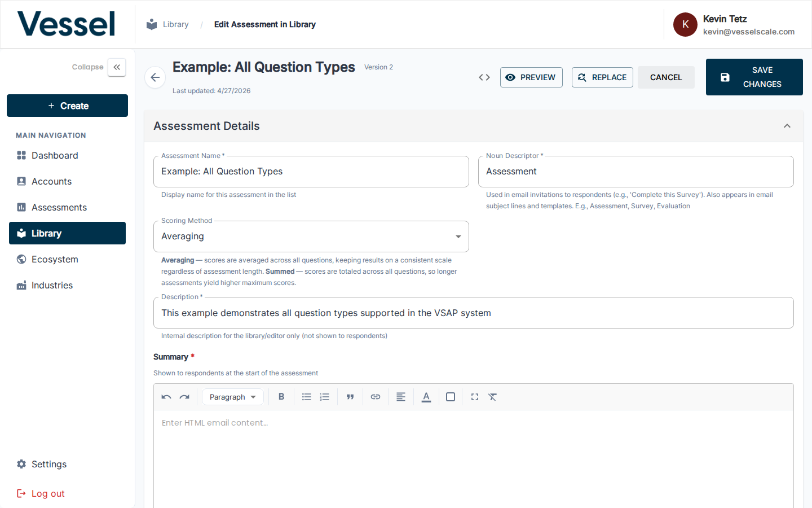Insert a numbered list
The height and width of the screenshot is (508, 812).
325,397
